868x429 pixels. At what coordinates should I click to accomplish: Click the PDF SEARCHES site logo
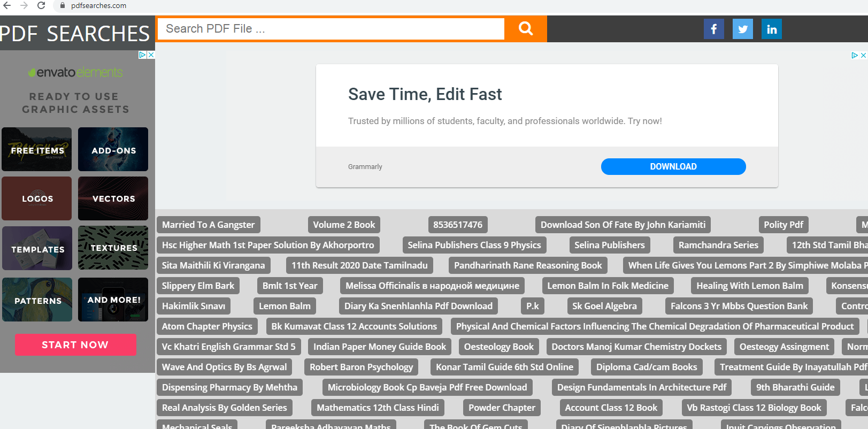[x=75, y=34]
